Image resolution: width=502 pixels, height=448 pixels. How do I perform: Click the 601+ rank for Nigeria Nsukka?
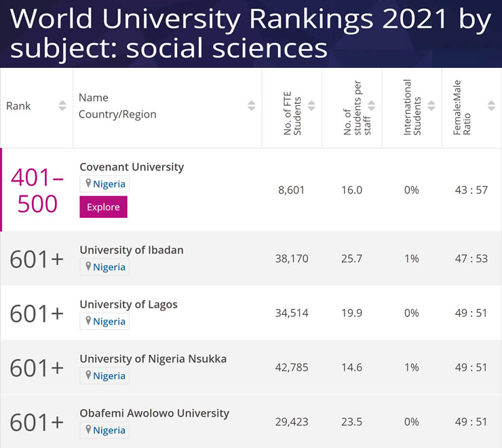[x=37, y=368]
